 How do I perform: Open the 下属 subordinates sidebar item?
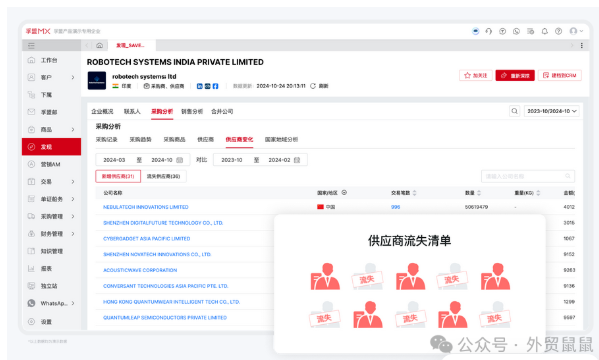click(x=51, y=95)
